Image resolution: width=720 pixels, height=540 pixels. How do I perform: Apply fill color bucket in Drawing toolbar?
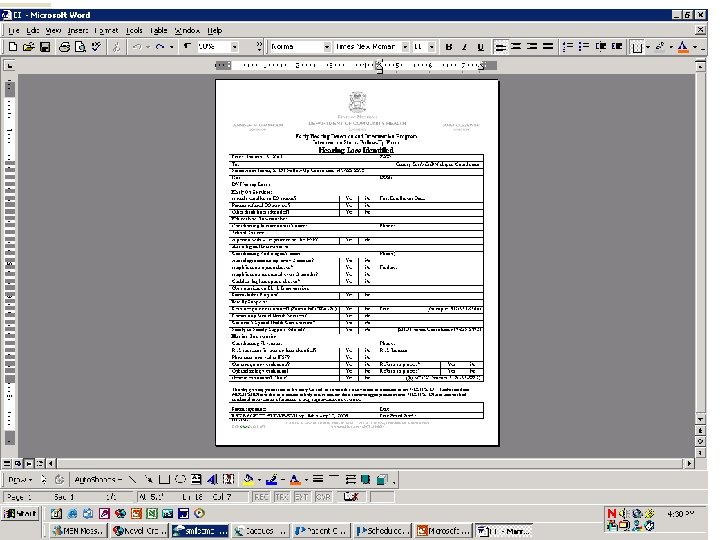point(248,479)
